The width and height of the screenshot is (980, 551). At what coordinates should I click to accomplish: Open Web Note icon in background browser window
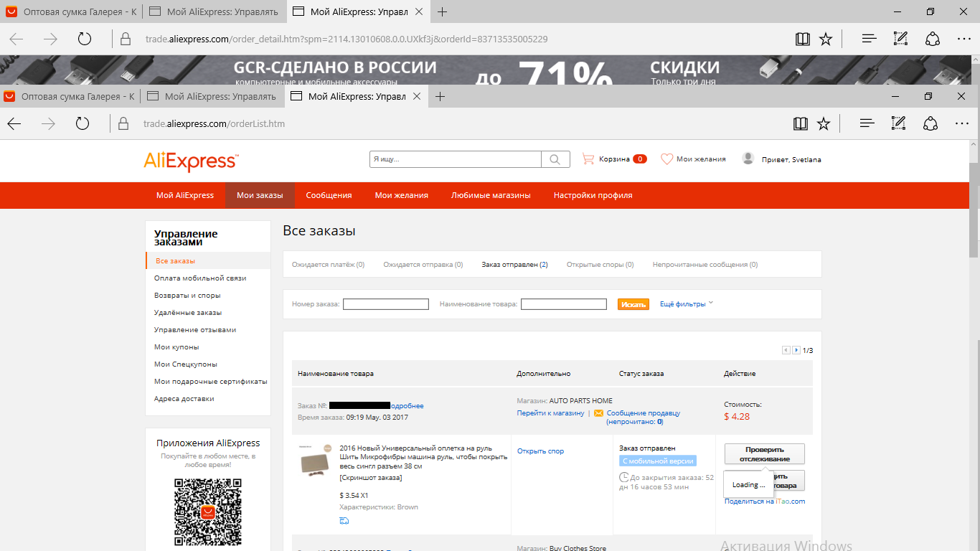point(901,39)
